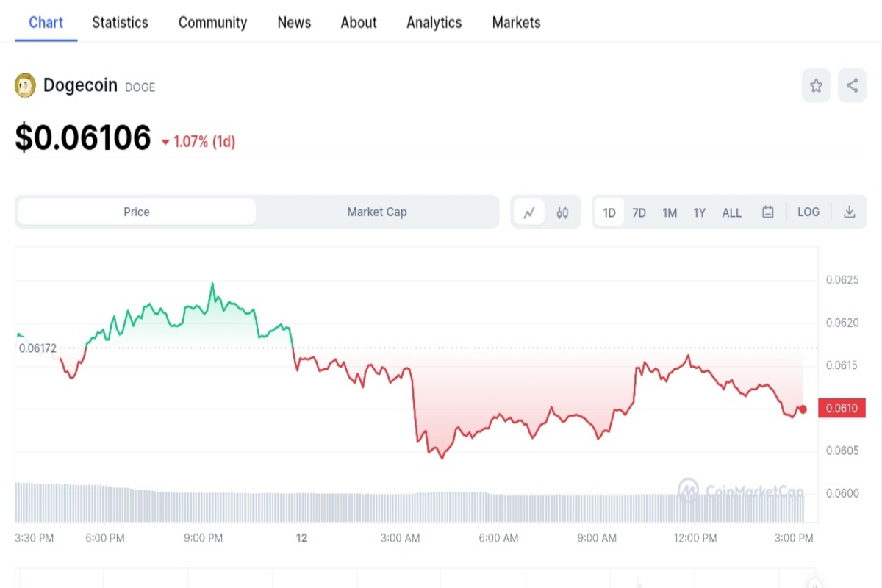Open the calendar date range picker

[x=768, y=212]
